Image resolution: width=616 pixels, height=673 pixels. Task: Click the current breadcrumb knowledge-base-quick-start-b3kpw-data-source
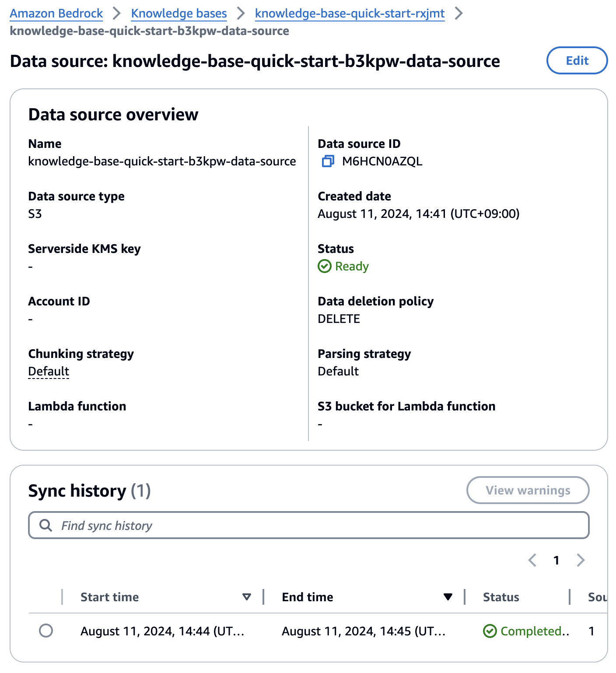point(150,31)
